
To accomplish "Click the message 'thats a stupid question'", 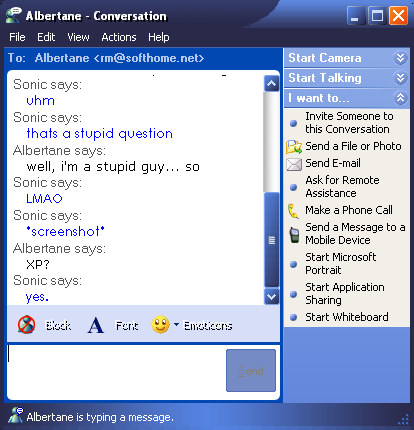I will coord(99,134).
